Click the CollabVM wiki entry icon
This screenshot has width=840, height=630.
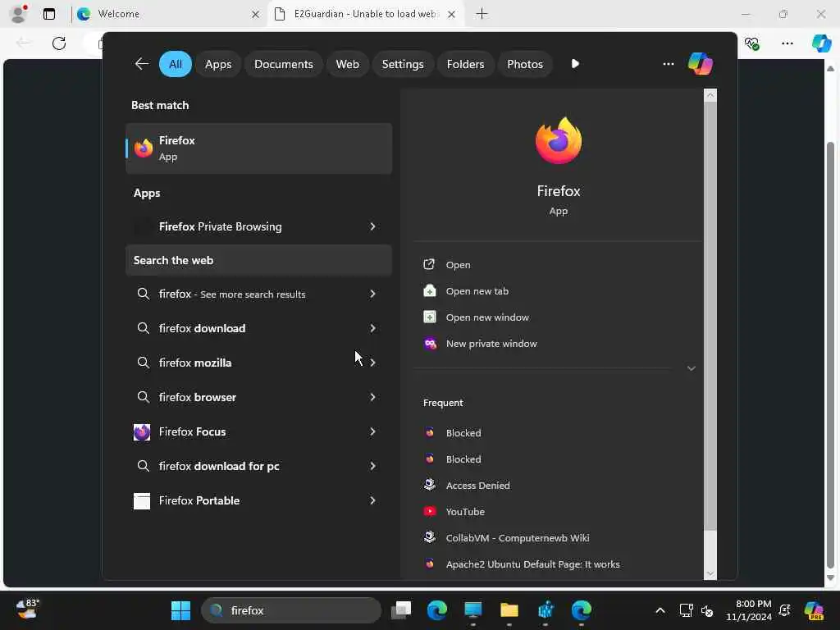(x=430, y=536)
